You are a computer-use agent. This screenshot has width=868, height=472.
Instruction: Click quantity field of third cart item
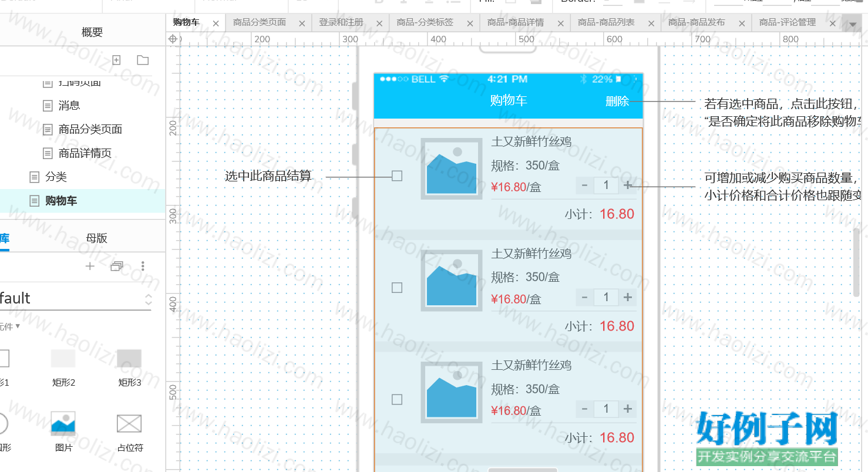[x=606, y=409]
